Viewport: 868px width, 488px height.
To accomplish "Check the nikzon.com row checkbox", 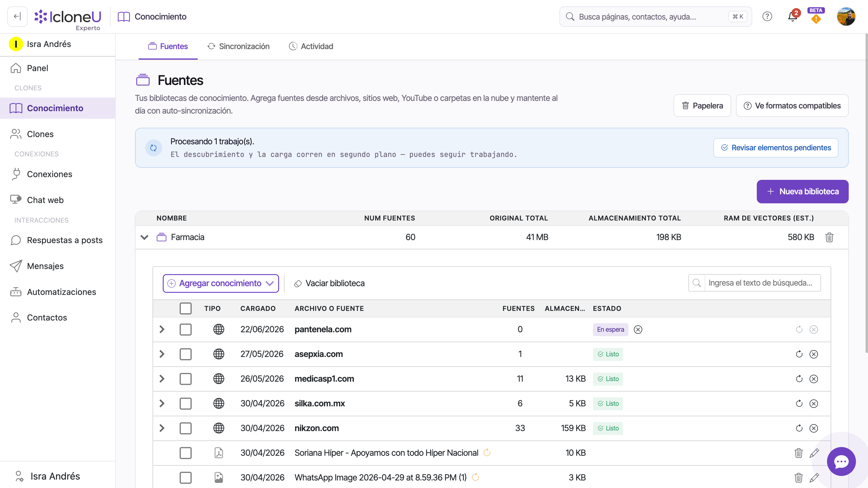I will (x=185, y=428).
